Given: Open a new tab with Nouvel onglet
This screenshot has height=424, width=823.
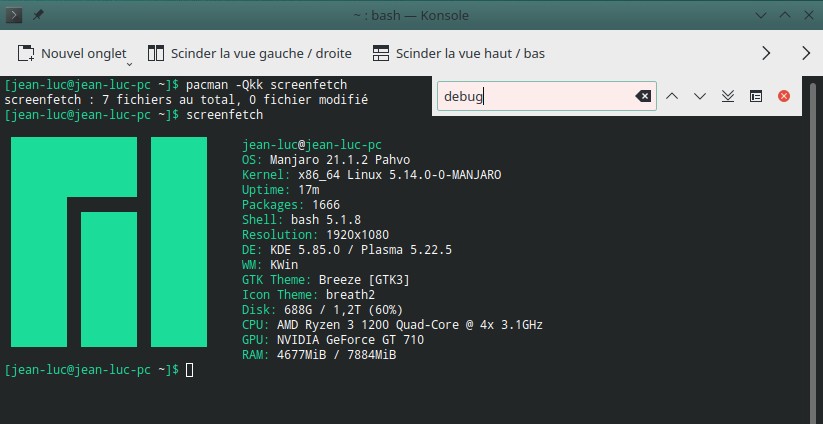Looking at the screenshot, I should (72, 54).
